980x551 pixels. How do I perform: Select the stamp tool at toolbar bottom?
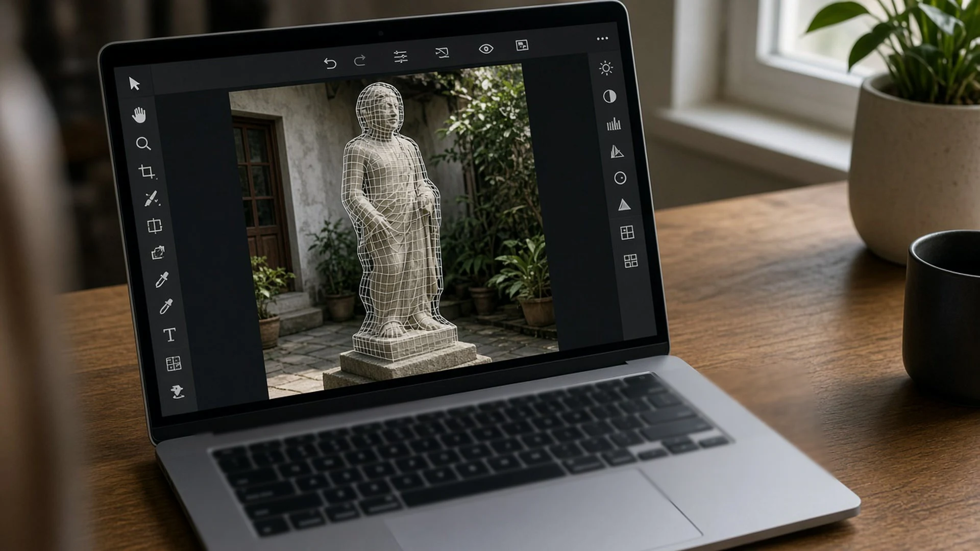tap(177, 392)
